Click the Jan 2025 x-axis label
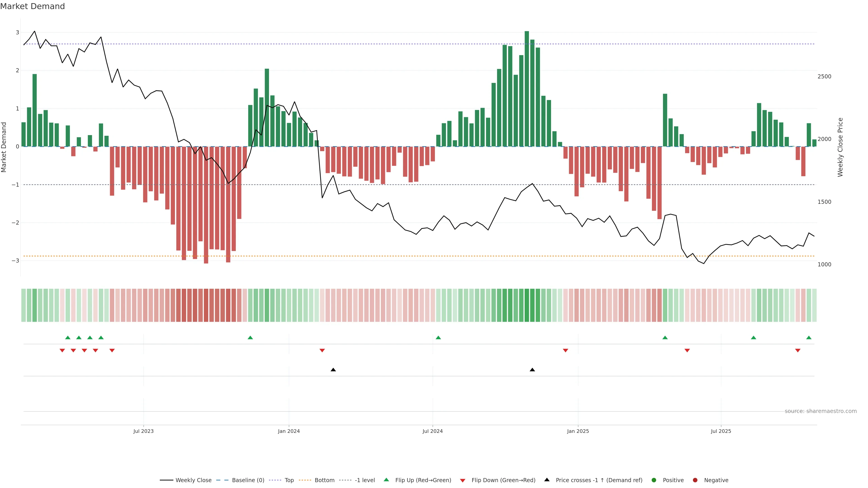 tap(578, 431)
